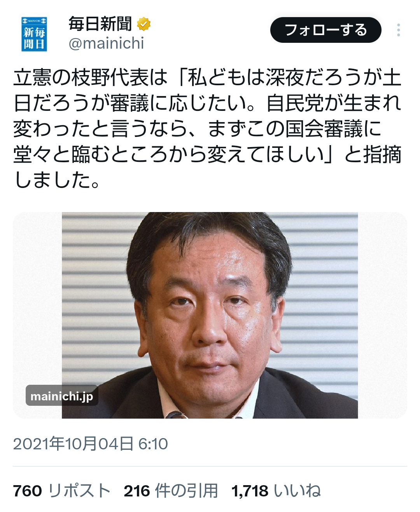Click the white left edge of link card

[37, 315]
